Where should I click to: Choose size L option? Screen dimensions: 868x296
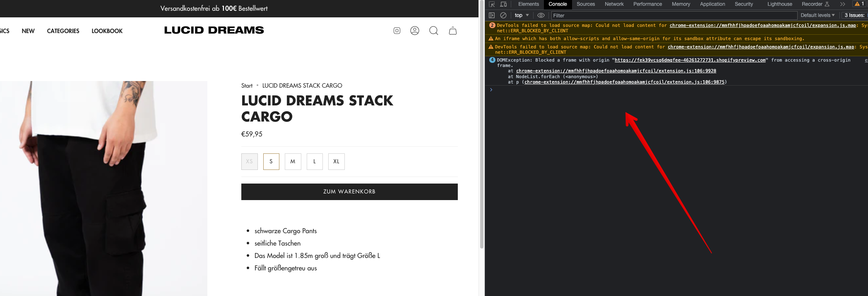(315, 162)
